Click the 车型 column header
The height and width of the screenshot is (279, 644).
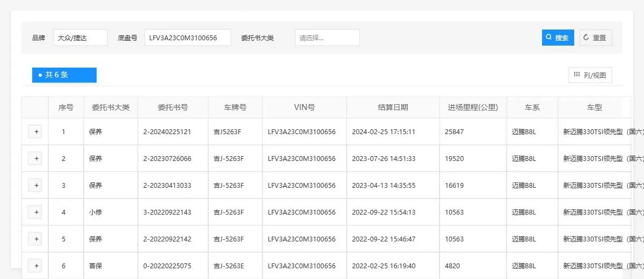pyautogui.click(x=595, y=107)
